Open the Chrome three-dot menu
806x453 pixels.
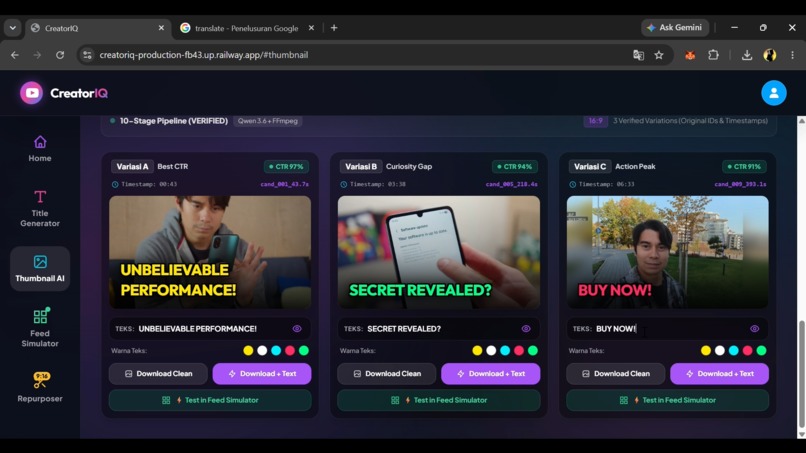792,55
